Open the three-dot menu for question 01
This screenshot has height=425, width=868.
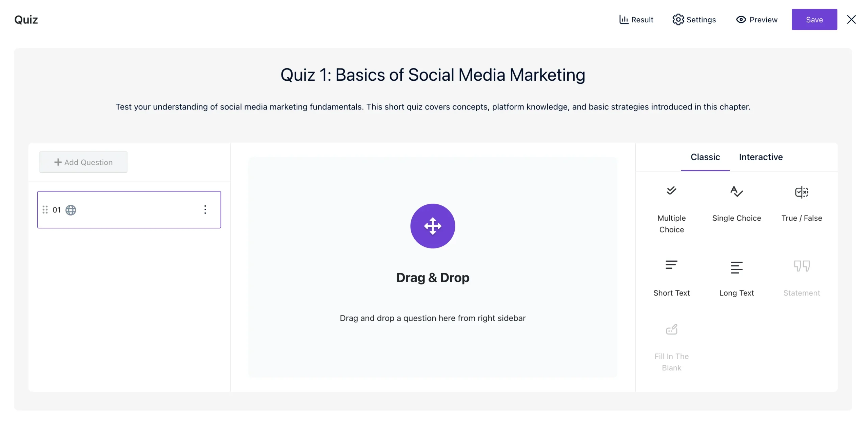click(205, 210)
